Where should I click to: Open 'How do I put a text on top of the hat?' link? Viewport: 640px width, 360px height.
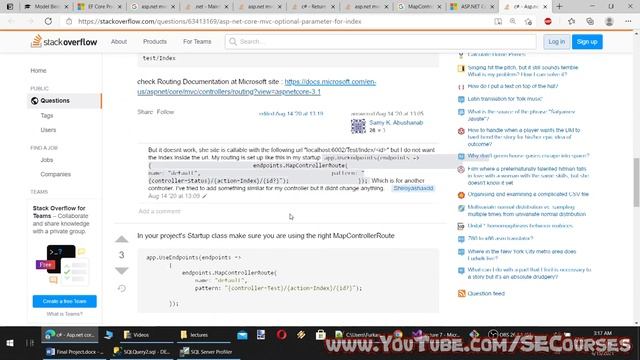(513, 86)
